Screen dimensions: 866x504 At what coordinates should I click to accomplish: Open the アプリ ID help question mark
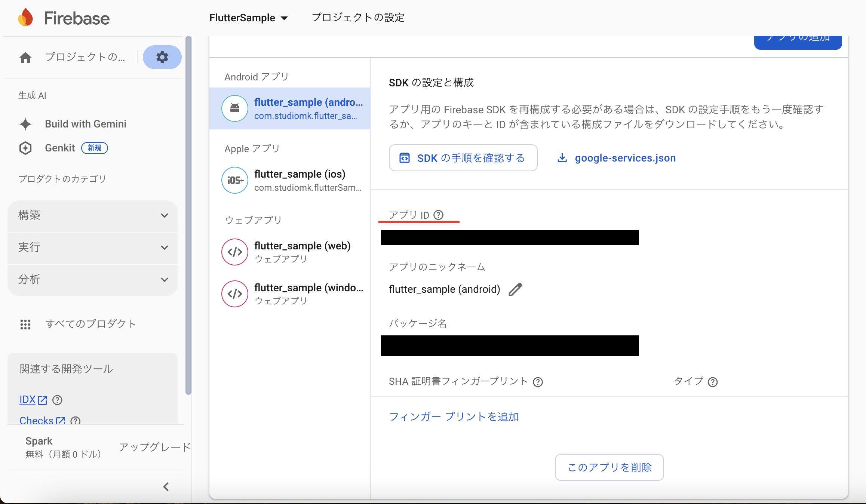point(438,215)
